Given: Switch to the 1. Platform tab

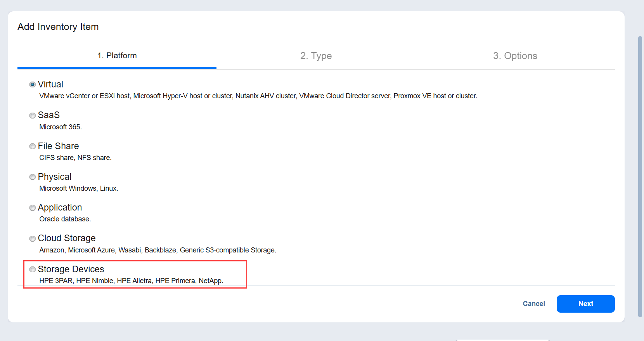Looking at the screenshot, I should (x=117, y=56).
